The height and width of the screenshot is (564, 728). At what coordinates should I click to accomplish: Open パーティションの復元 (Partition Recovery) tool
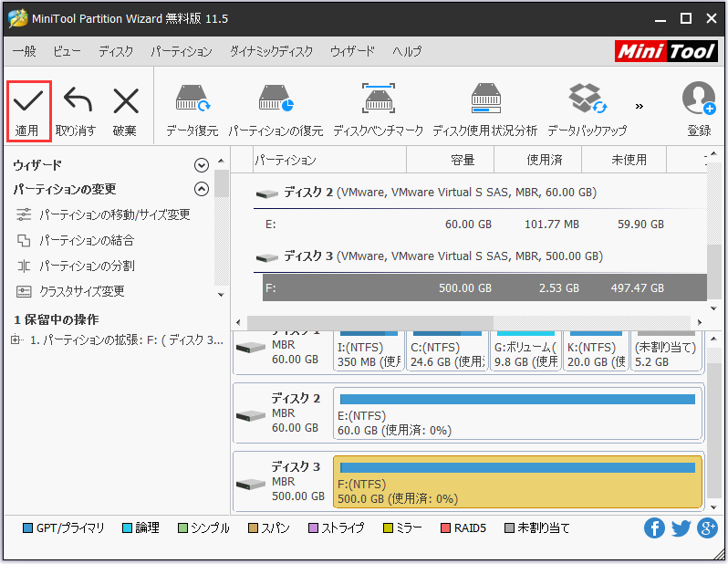tap(276, 111)
